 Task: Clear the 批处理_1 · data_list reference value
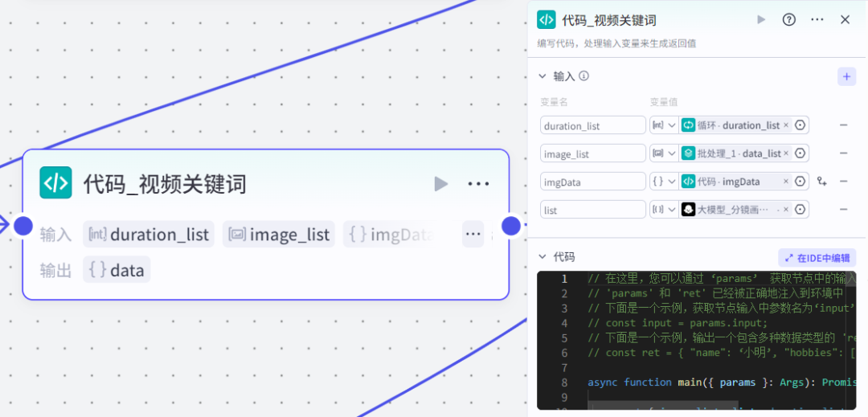coord(786,153)
